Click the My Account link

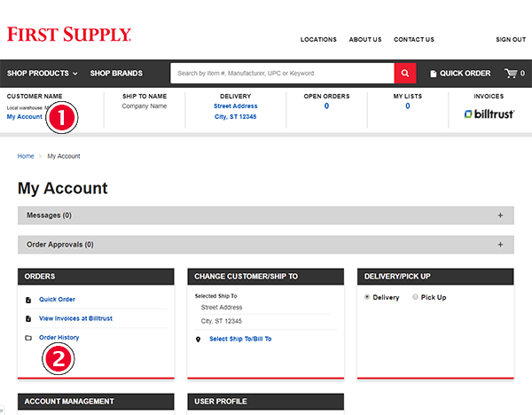(x=24, y=116)
